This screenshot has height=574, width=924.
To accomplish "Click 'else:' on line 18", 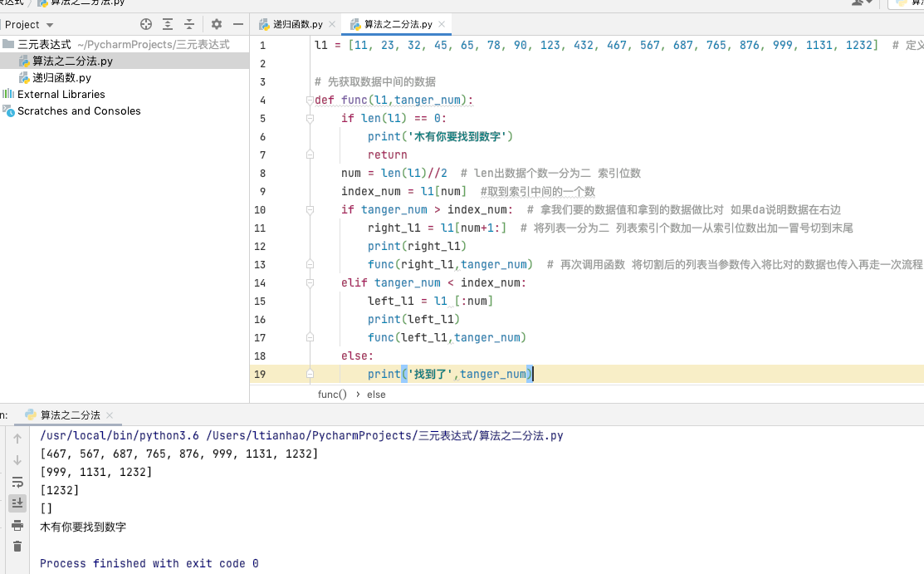I will [357, 356].
